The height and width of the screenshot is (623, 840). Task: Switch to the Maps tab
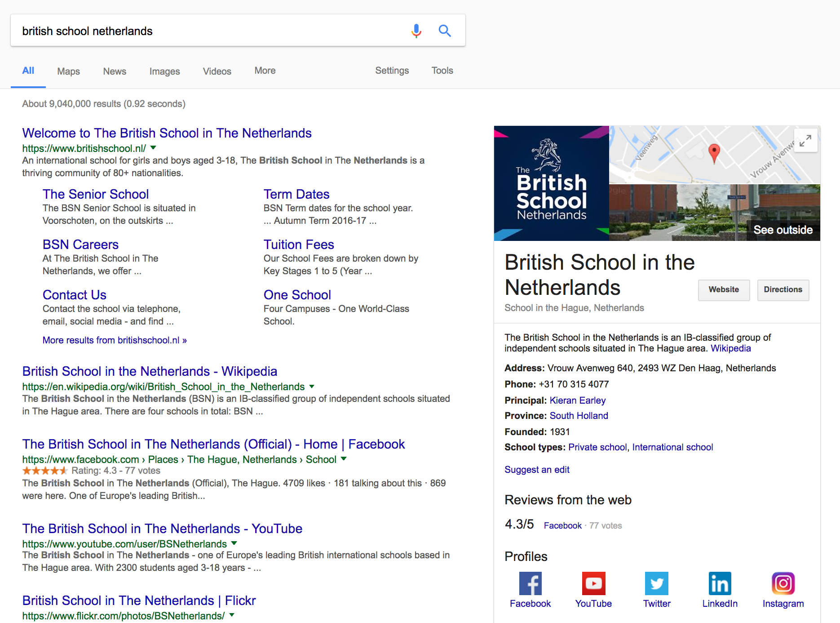68,71
